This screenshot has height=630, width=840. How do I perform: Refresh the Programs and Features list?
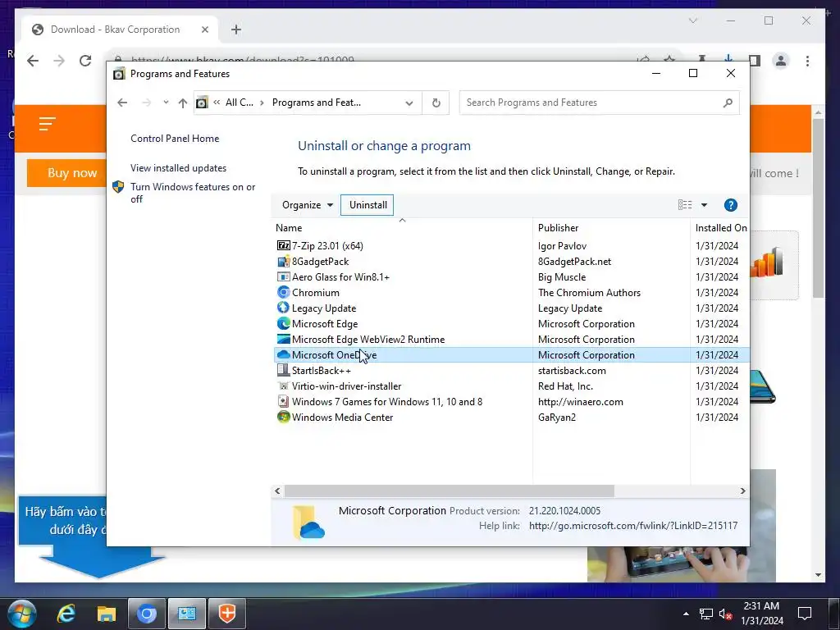click(x=436, y=103)
